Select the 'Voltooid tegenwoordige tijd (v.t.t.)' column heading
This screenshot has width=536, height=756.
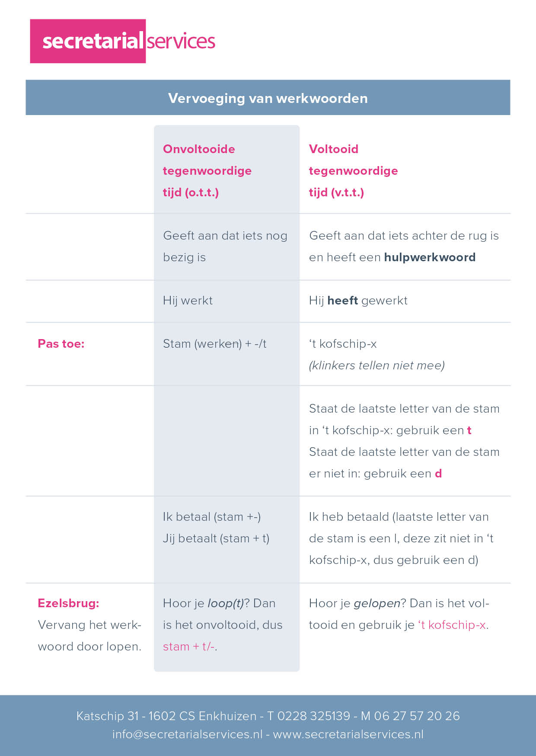click(x=353, y=170)
